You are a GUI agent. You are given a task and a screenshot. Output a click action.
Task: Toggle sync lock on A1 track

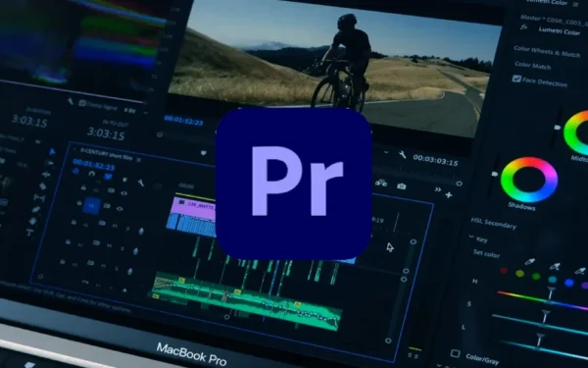102,223
